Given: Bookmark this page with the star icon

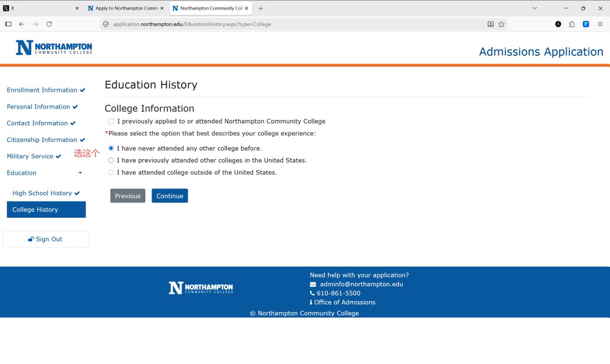Looking at the screenshot, I should pyautogui.click(x=501, y=24).
